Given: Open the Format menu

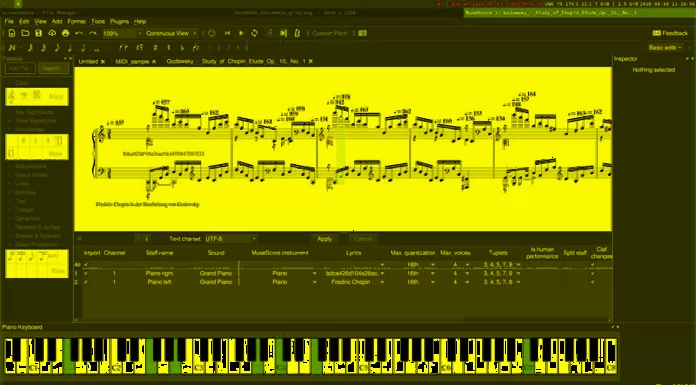Looking at the screenshot, I should pos(76,21).
